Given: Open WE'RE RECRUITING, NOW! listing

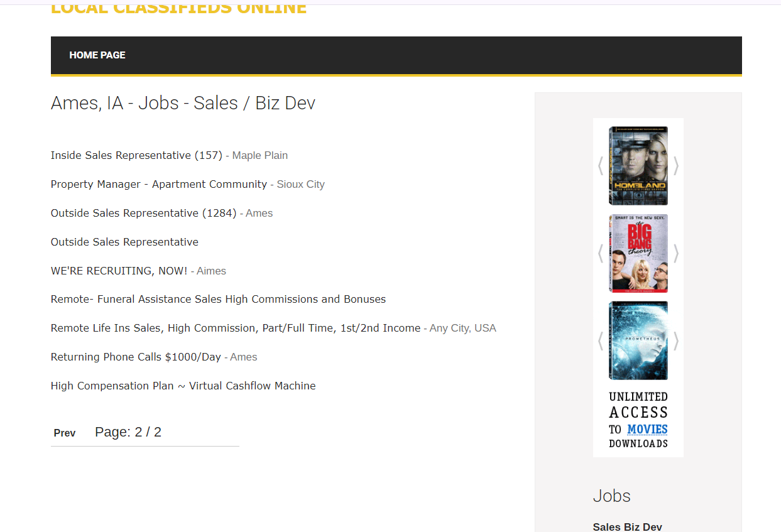Looking at the screenshot, I should click(119, 271).
